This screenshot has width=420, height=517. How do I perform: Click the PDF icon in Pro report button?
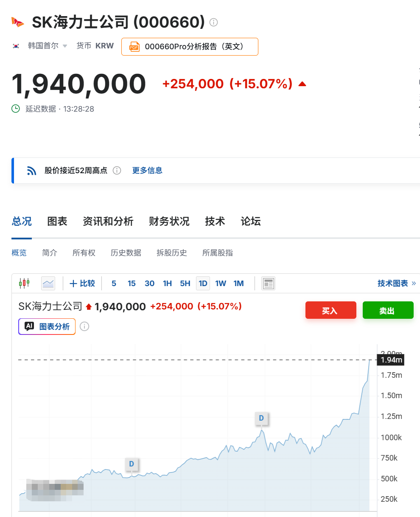pos(134,47)
